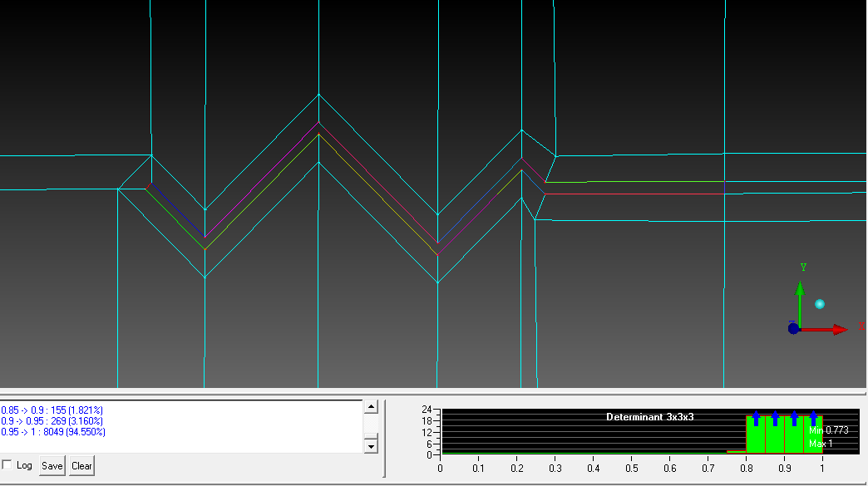Select the histogram bar between 0.8 and 0.85
The image size is (868, 486).
click(756, 434)
